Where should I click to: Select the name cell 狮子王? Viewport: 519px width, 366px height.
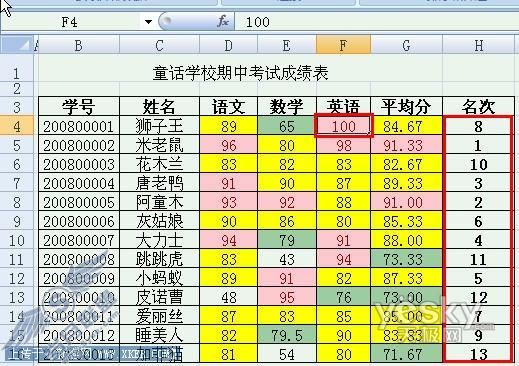(159, 126)
